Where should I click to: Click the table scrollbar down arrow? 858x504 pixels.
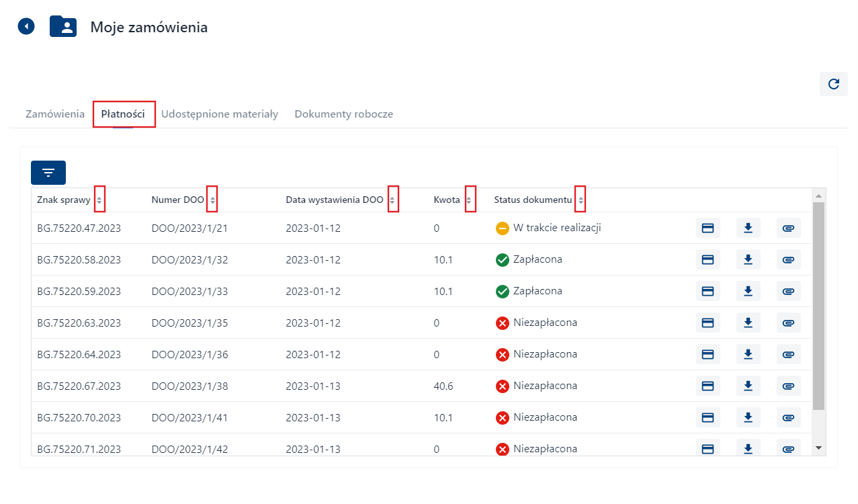coord(818,447)
